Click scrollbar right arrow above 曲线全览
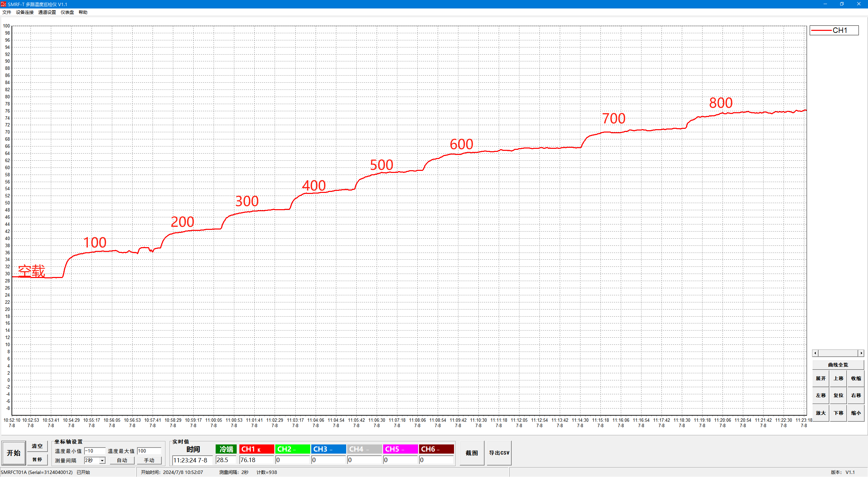This screenshot has height=477, width=868. (x=861, y=353)
